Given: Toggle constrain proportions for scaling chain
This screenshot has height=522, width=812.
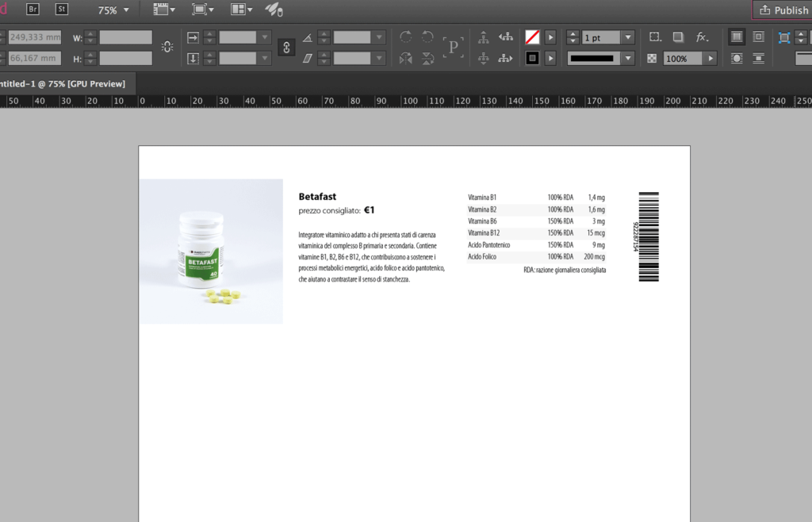Looking at the screenshot, I should point(286,48).
